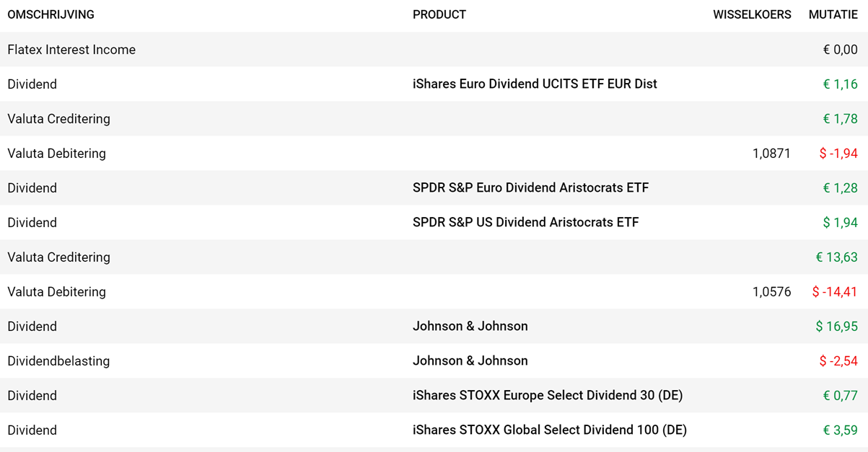
Task: Select the € 1,78 Valuta Creditering amount
Action: (x=840, y=119)
